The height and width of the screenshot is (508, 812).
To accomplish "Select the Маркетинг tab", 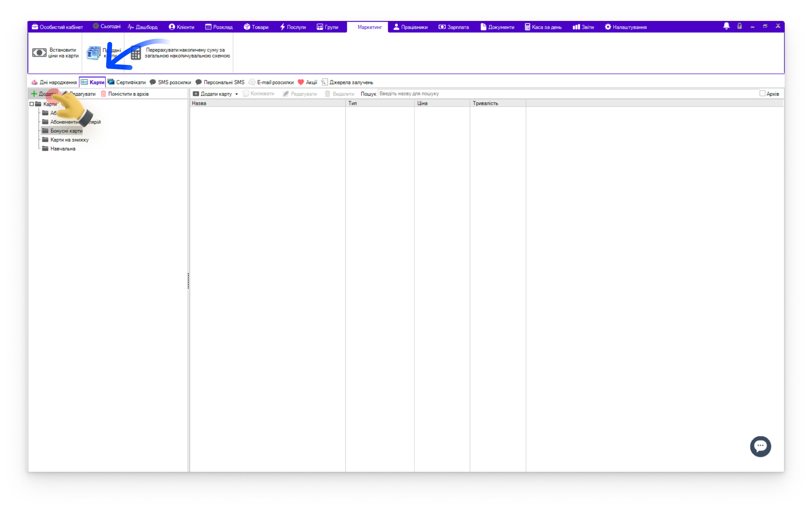I will 367,27.
